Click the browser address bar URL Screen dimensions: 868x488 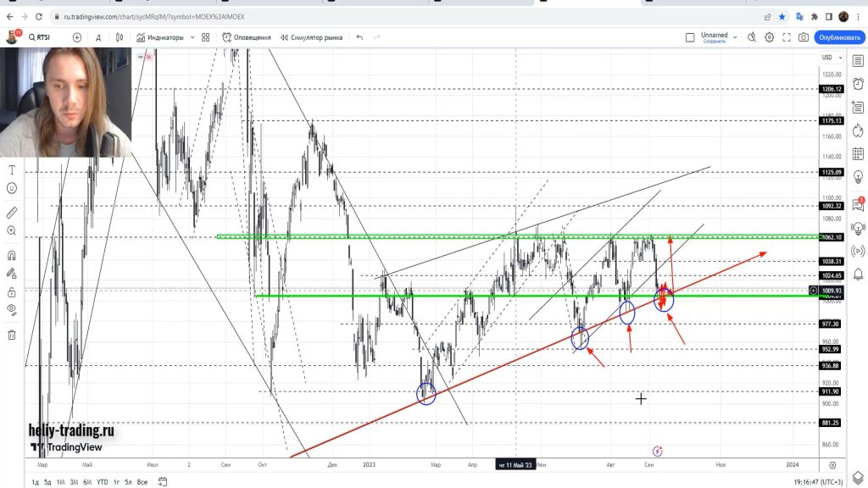212,16
